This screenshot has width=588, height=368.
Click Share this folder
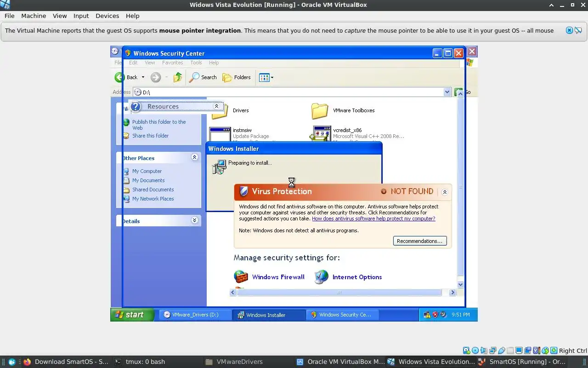coord(150,136)
